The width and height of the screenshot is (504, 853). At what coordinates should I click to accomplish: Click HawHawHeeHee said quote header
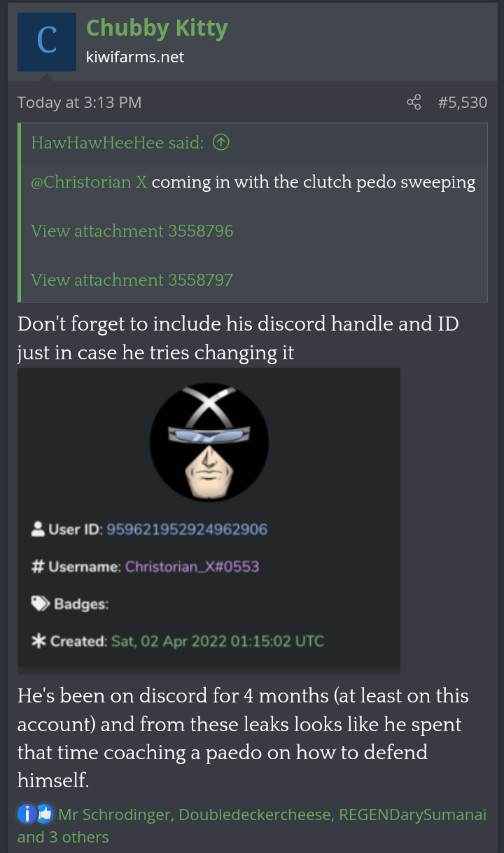(117, 143)
